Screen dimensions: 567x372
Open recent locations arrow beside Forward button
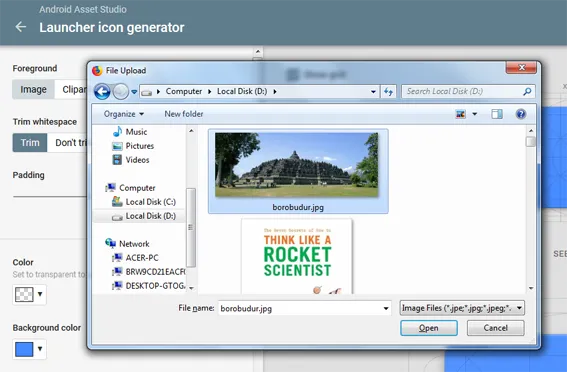(134, 92)
